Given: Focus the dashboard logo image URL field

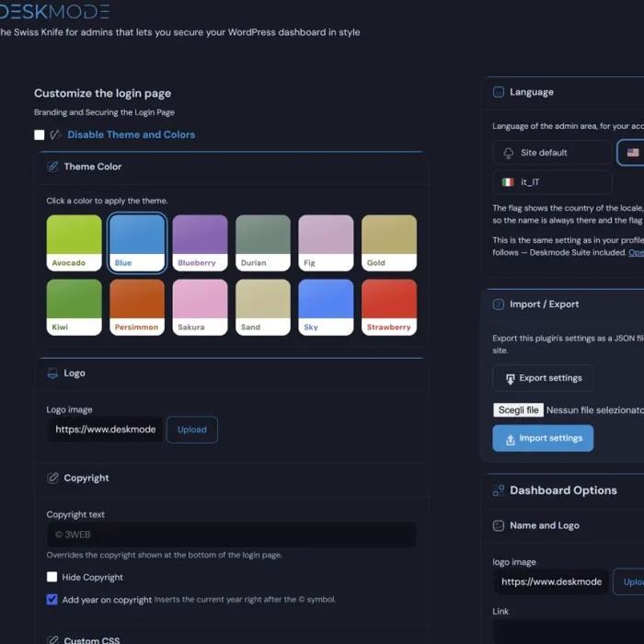Looking at the screenshot, I should [551, 581].
